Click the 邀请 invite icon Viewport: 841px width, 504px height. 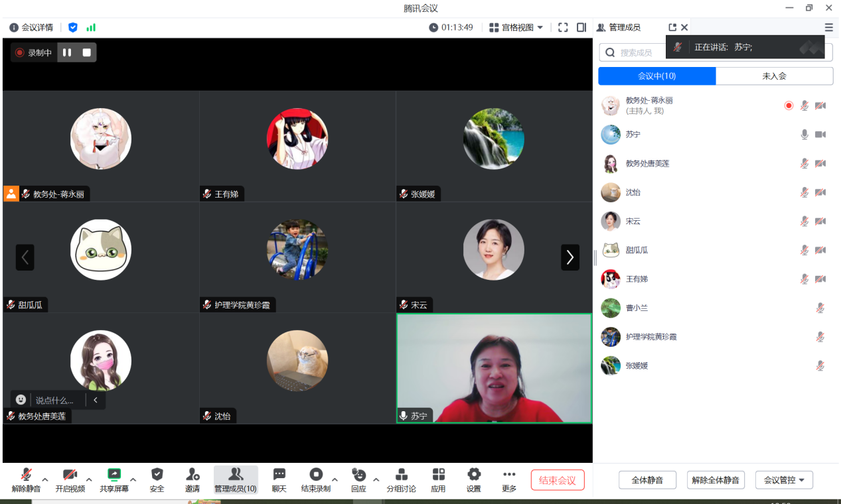click(x=192, y=475)
